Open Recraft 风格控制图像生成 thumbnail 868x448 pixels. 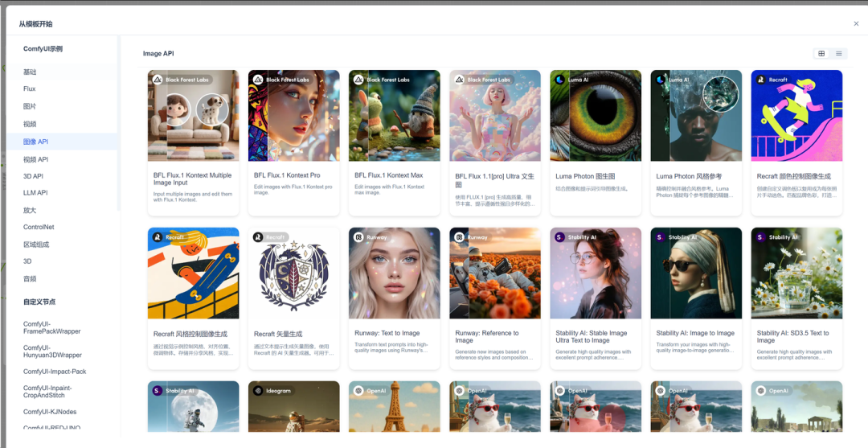point(193,273)
